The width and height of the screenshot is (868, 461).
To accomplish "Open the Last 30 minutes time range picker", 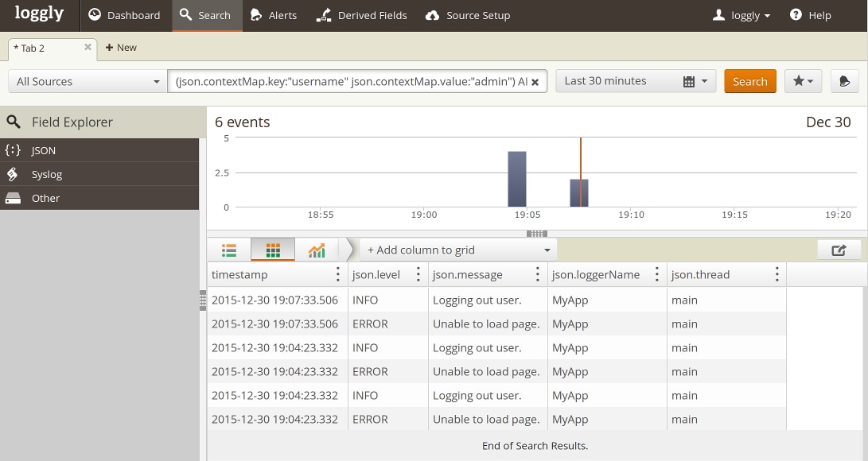I will point(635,81).
